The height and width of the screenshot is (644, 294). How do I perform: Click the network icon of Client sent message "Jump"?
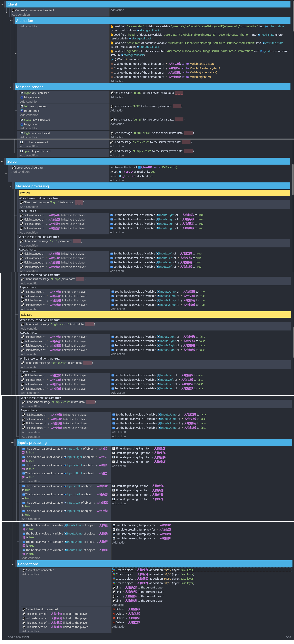tap(23, 279)
